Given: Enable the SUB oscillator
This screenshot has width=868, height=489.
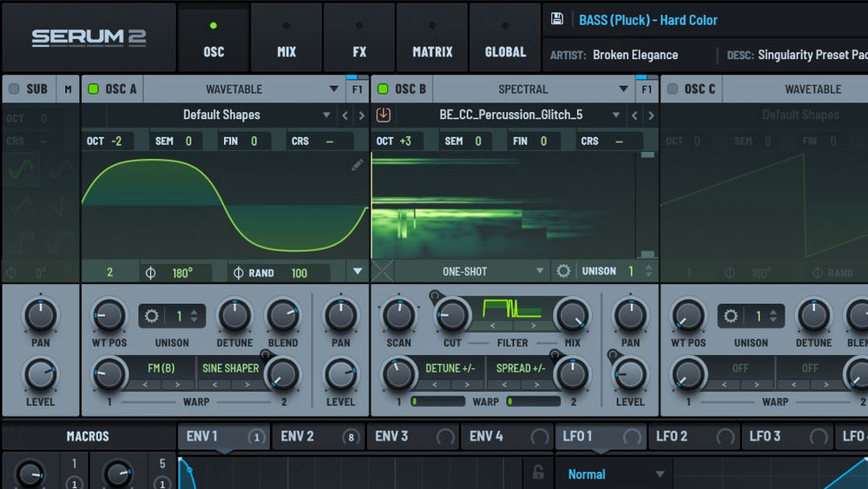Looking at the screenshot, I should 14,89.
